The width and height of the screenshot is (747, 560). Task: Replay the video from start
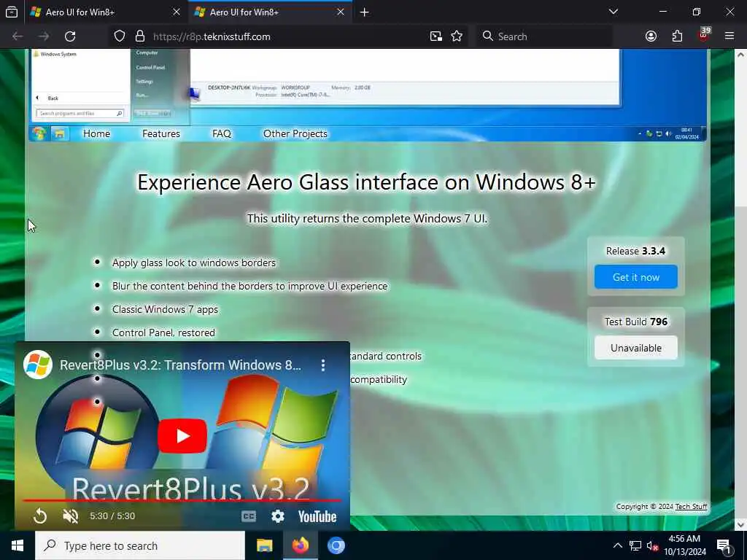(x=40, y=516)
